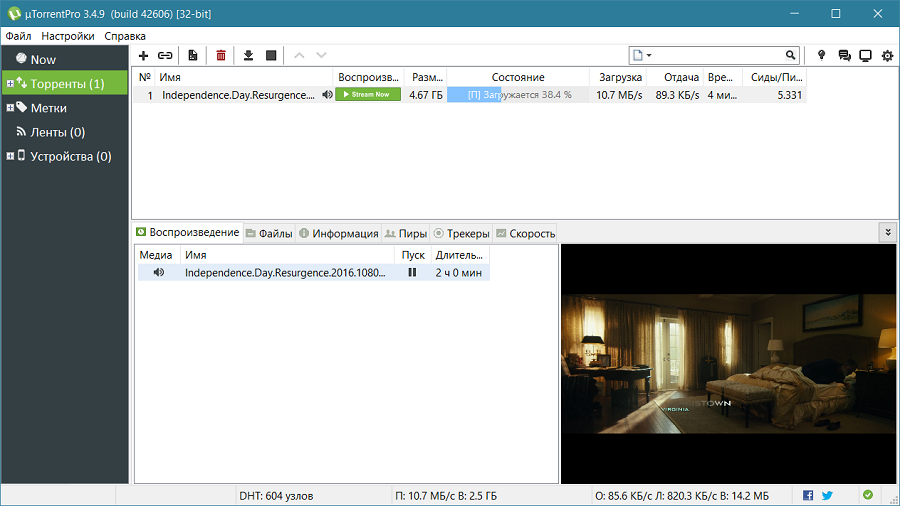Viewport: 900px width, 506px height.
Task: Select the Воспроизведение tab
Action: coord(188,232)
